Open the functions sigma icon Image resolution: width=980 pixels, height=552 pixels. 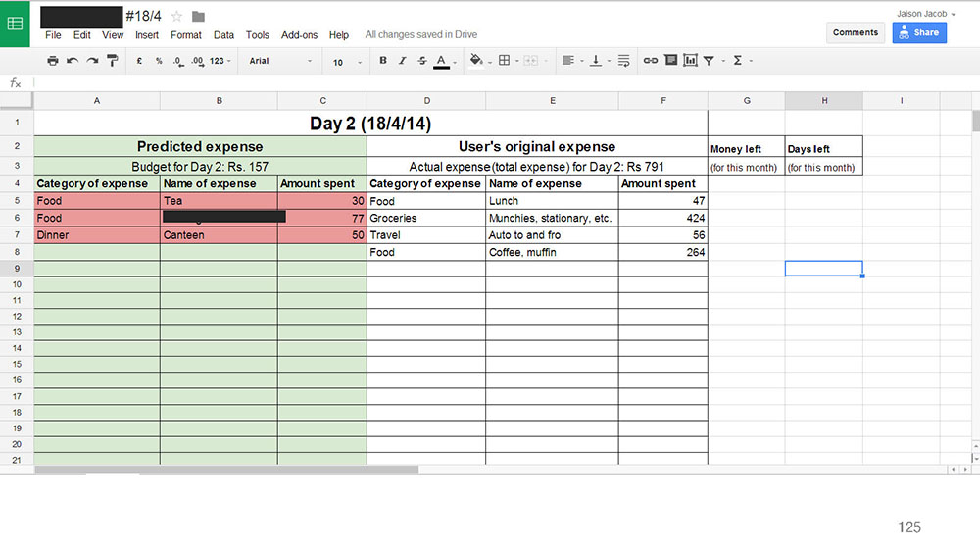coord(738,61)
